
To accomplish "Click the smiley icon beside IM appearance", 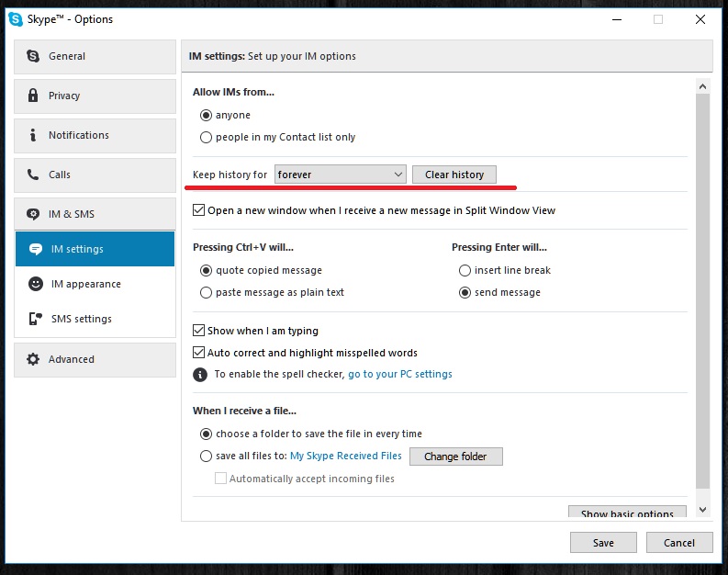I will pyautogui.click(x=36, y=284).
